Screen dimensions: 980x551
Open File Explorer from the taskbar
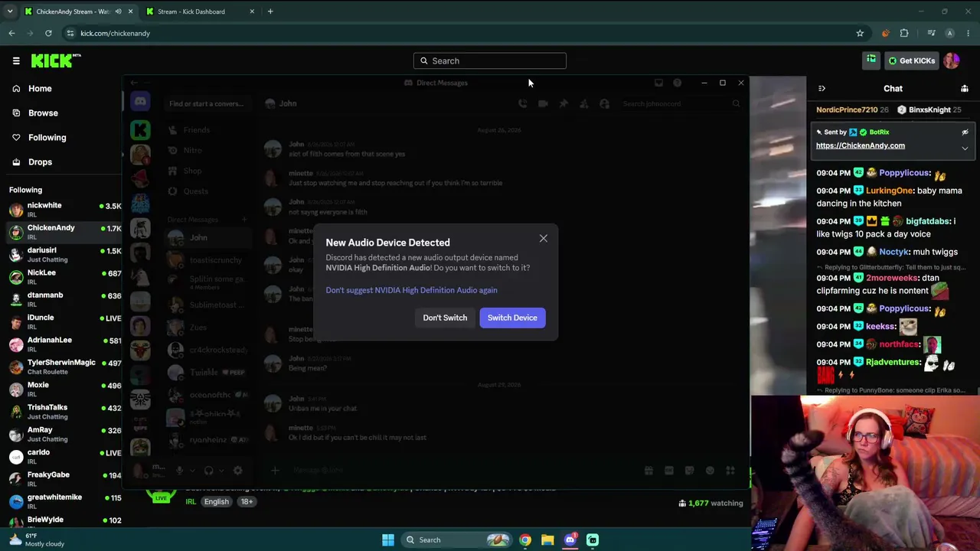pyautogui.click(x=547, y=540)
